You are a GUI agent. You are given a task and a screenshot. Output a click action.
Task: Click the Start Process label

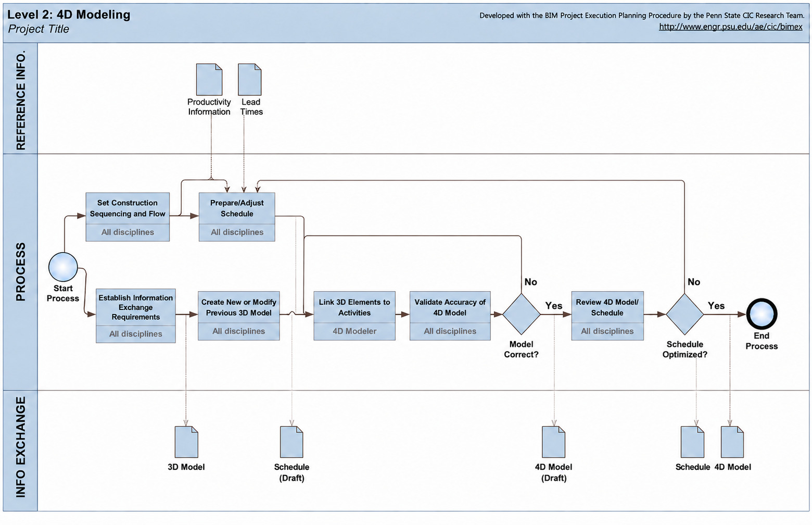point(63,293)
